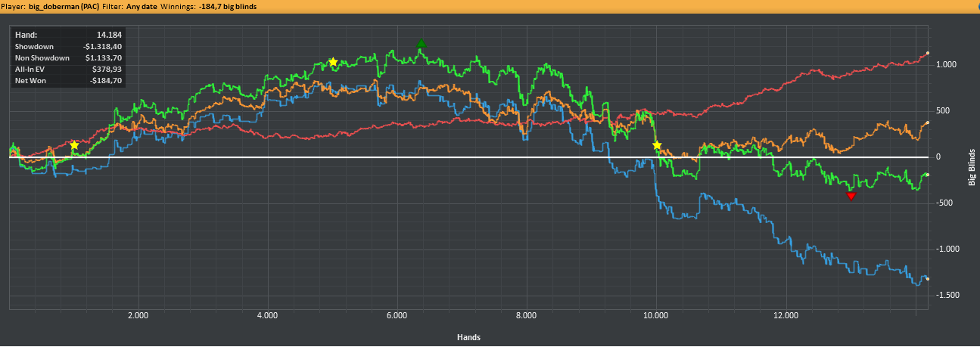The height and width of the screenshot is (347, 980).
Task: Click the 1.000 y-axis label
Action: pyautogui.click(x=946, y=64)
